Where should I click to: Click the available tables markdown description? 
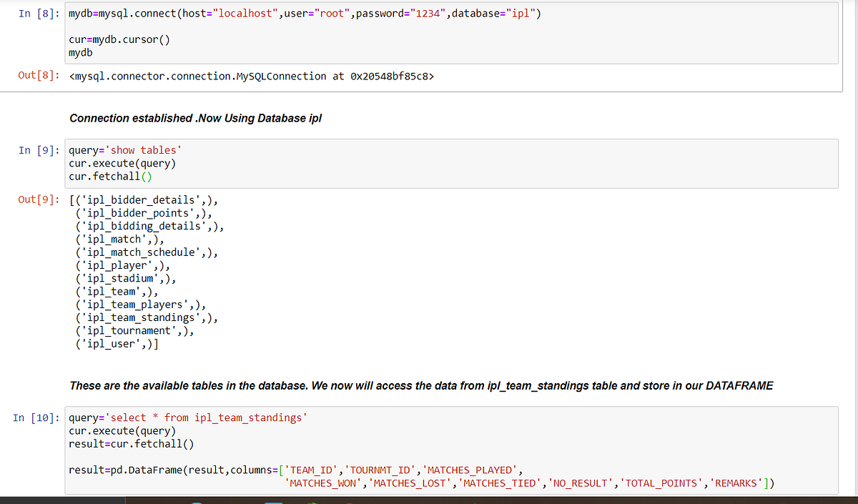(422, 385)
